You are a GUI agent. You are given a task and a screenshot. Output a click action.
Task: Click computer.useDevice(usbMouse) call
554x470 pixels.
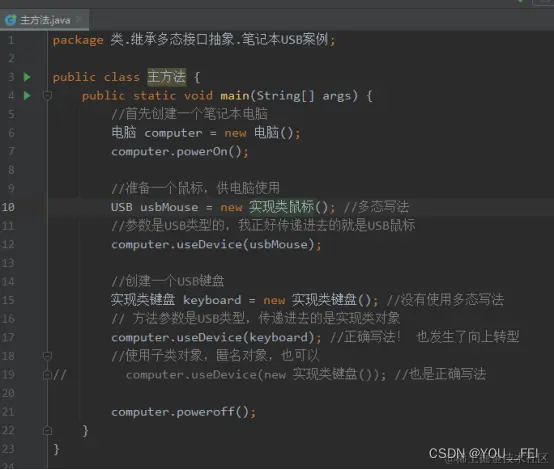(216, 245)
